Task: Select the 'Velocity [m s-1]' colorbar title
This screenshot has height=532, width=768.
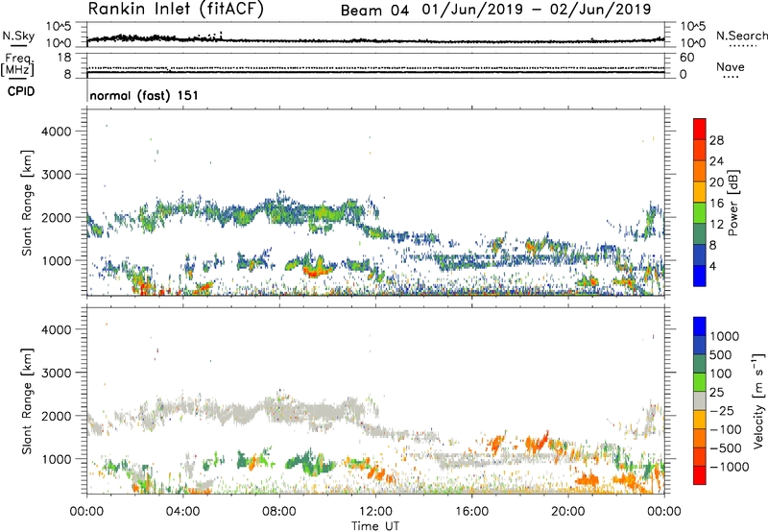Action: coord(758,400)
